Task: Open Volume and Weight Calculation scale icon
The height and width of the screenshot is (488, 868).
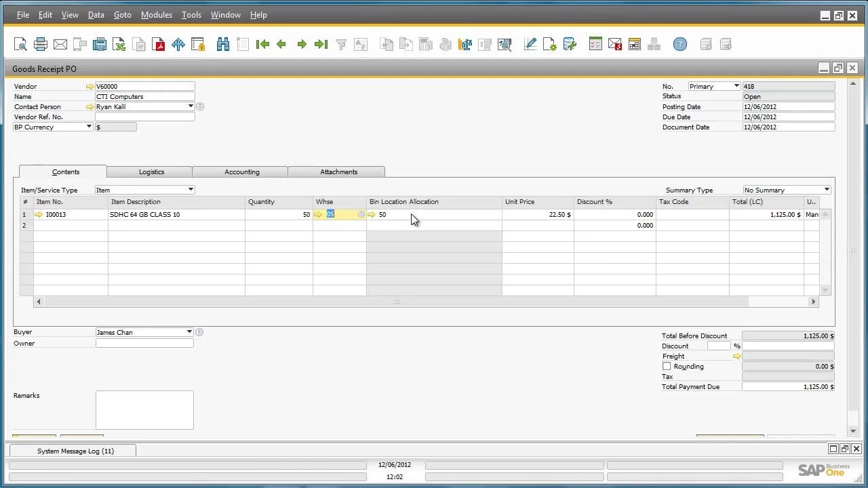Action: click(x=465, y=45)
